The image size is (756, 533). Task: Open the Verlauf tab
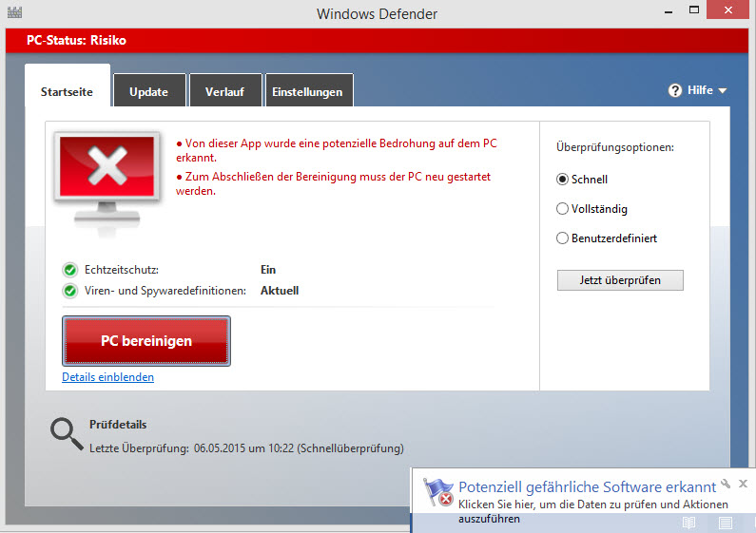(225, 91)
